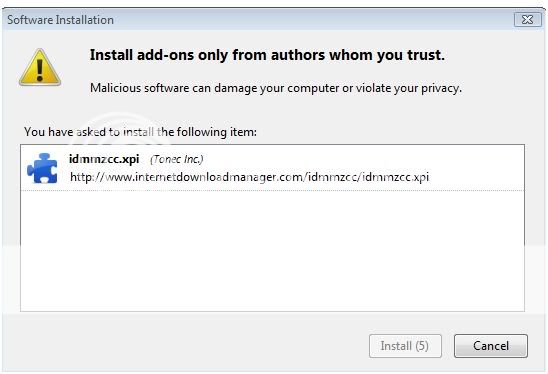Click the gray area below warning icon
The width and height of the screenshot is (548, 374).
pyautogui.click(x=40, y=105)
